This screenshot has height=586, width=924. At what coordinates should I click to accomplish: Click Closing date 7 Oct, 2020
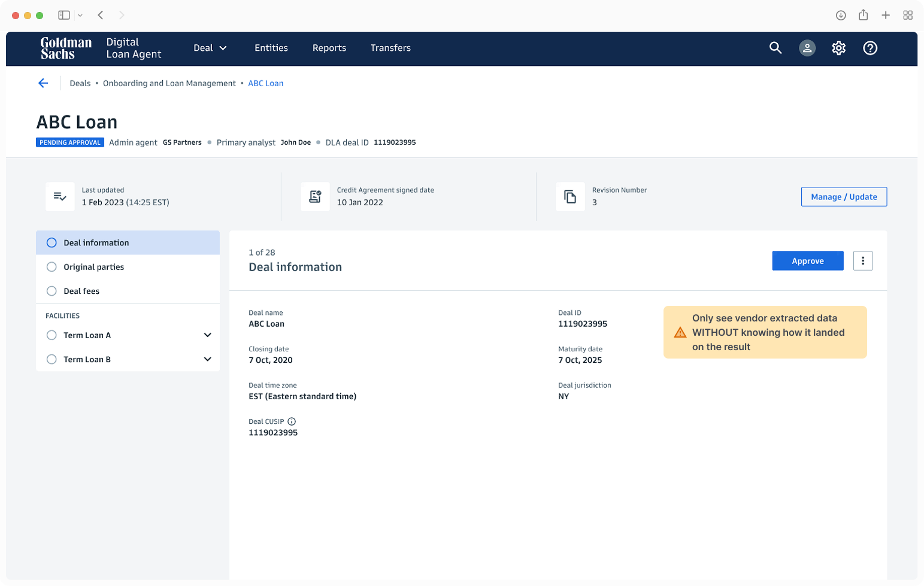[x=271, y=360]
